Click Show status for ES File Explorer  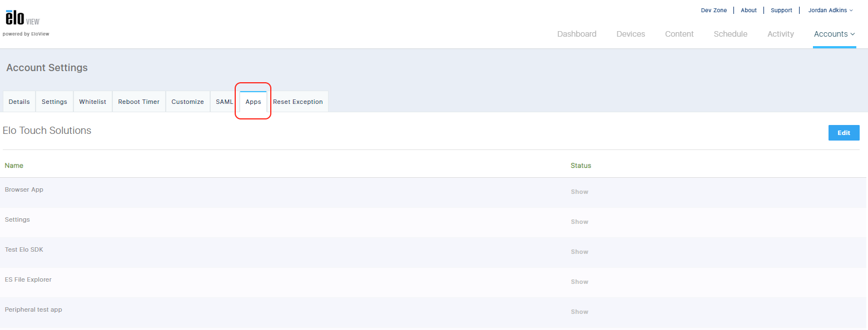click(579, 282)
